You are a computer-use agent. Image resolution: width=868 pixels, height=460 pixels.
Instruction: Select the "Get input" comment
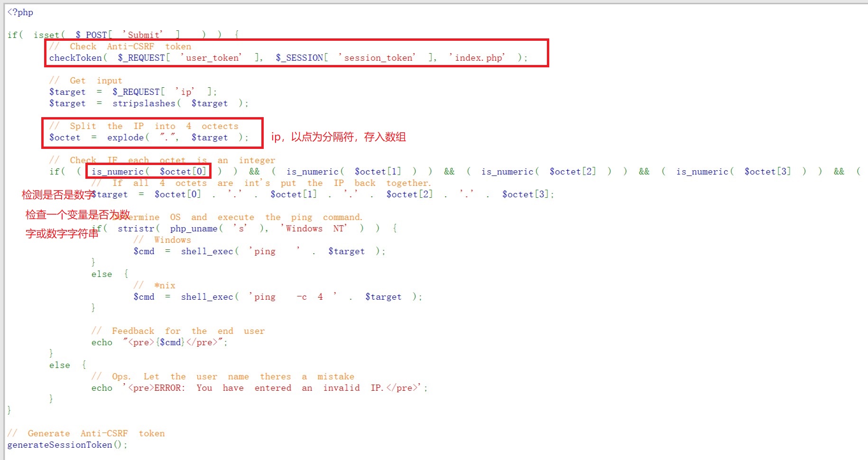(86, 81)
